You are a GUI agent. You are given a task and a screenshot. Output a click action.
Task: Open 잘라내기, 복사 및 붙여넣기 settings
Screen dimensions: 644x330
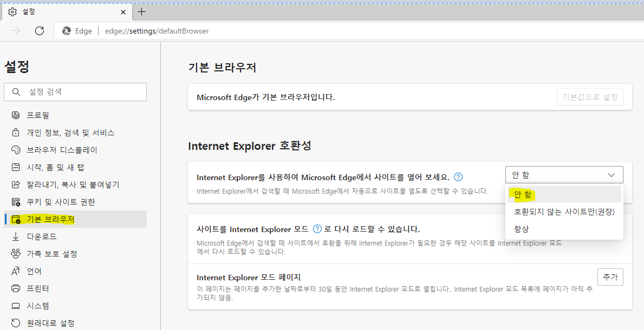76,184
